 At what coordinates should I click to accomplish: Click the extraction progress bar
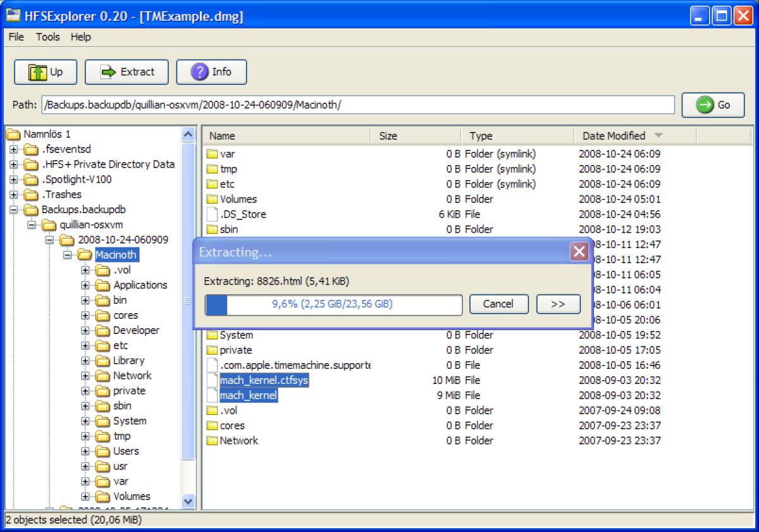tap(333, 304)
